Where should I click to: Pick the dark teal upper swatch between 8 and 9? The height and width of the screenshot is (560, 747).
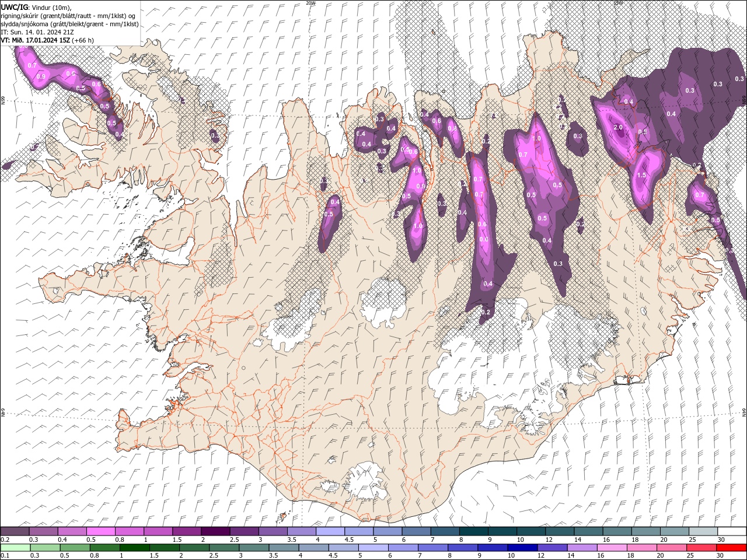coord(474,531)
